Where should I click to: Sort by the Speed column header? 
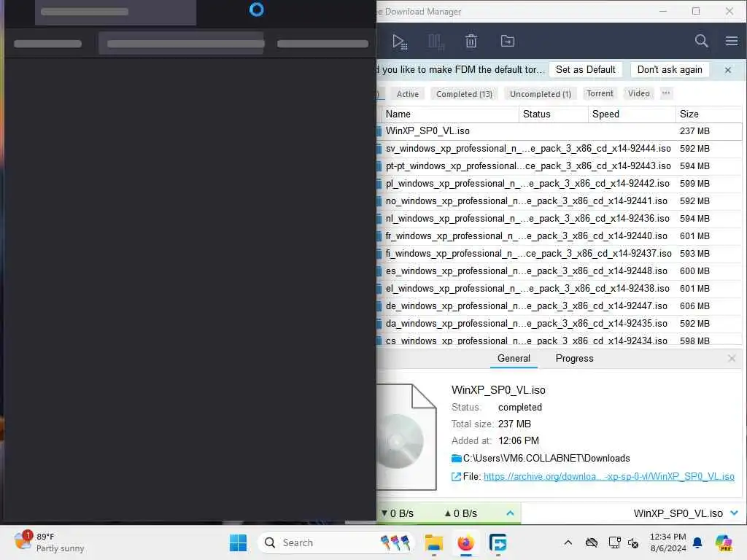click(x=632, y=114)
